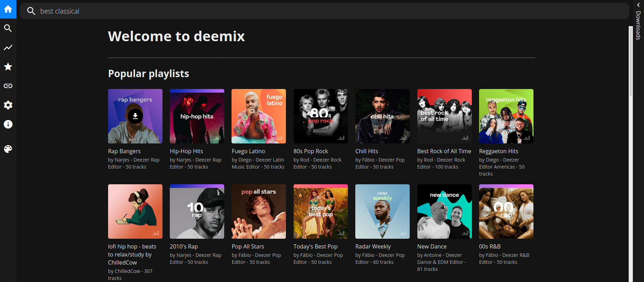The height and width of the screenshot is (282, 644).
Task: Open the Favorites star in the sidebar
Action: coord(8,67)
